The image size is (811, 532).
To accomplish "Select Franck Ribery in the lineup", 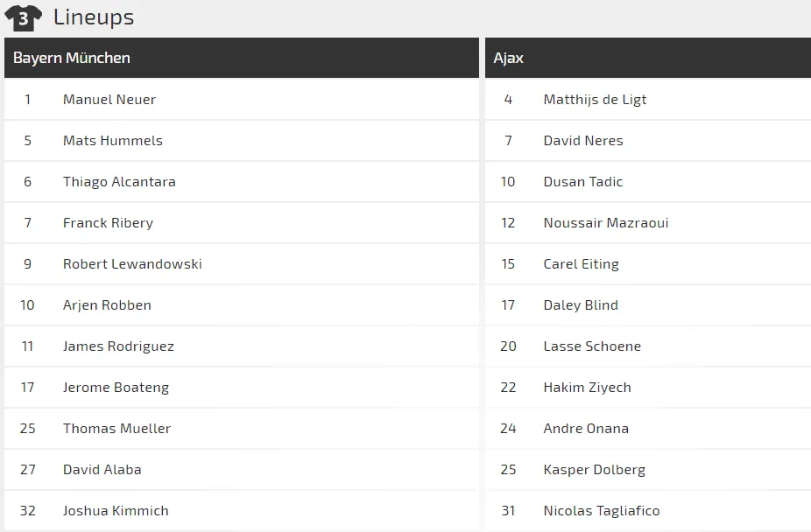I will pyautogui.click(x=108, y=223).
